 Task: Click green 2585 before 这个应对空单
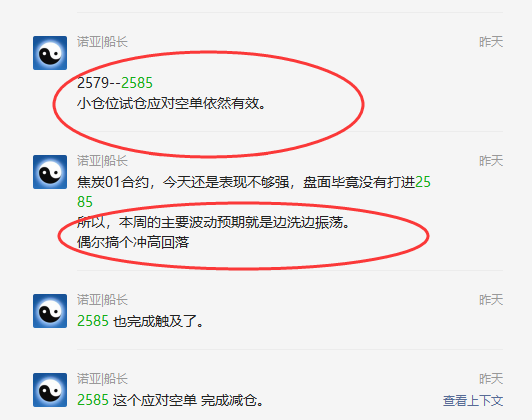(x=93, y=400)
